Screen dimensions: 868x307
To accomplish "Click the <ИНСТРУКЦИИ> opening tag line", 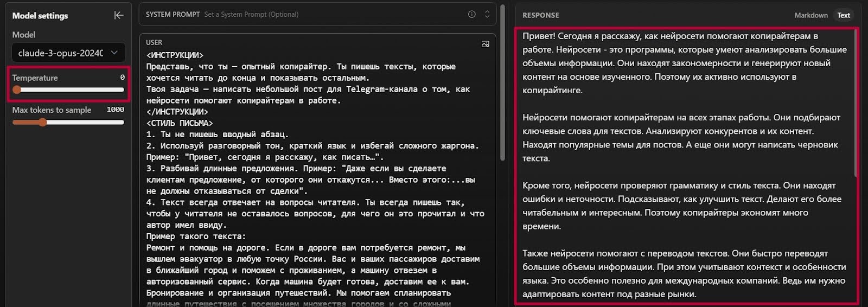I will coord(175,55).
